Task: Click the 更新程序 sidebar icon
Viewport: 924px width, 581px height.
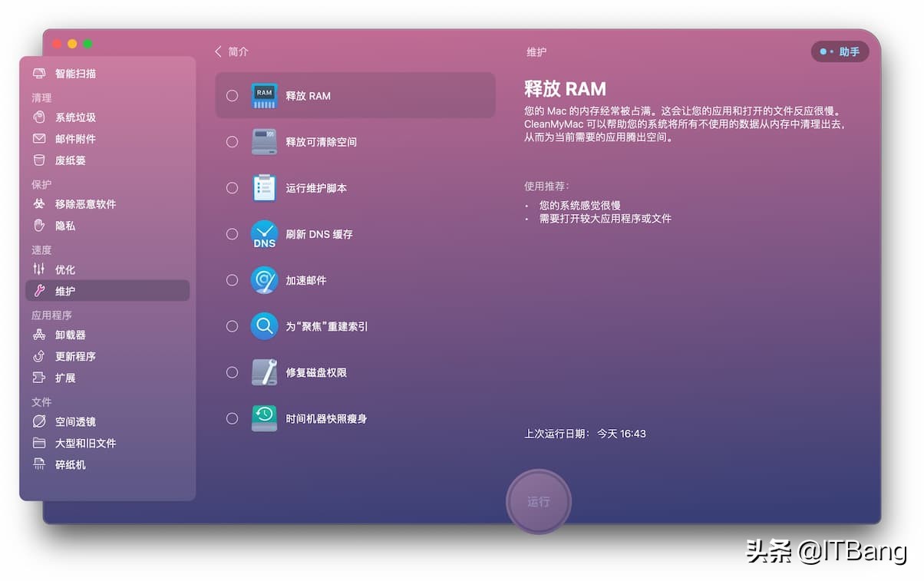Action: click(x=39, y=356)
